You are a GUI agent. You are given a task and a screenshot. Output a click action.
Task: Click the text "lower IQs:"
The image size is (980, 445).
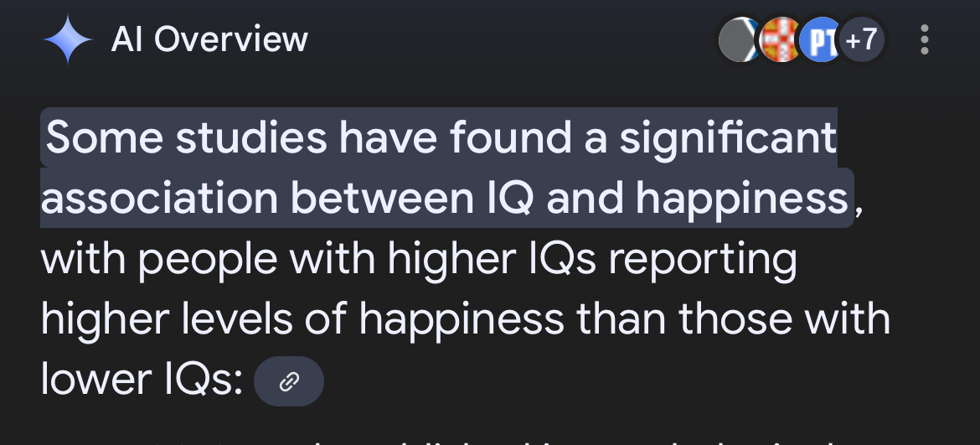(141, 381)
